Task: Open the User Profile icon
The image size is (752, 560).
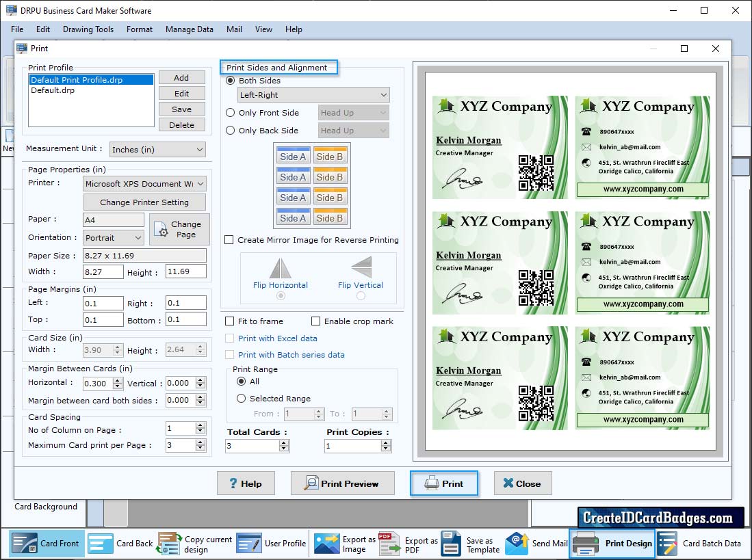Action: (x=249, y=543)
